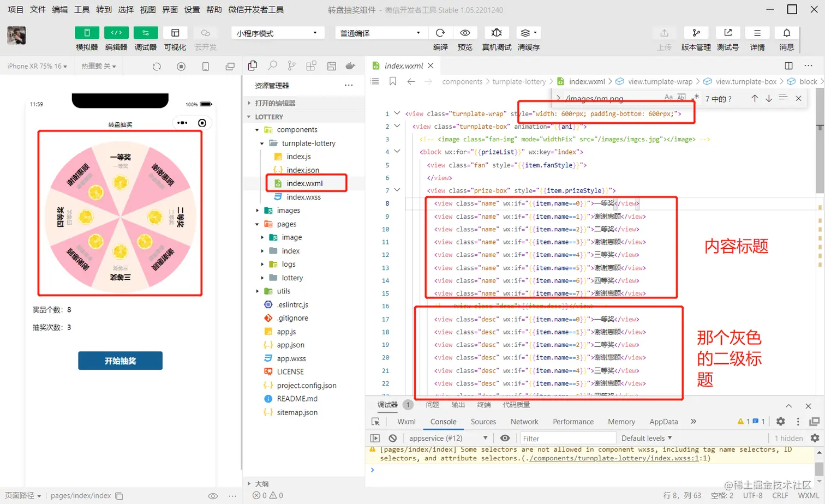Click the 预览 preview eye icon
Viewport: 825px width, 504px height.
click(x=465, y=33)
